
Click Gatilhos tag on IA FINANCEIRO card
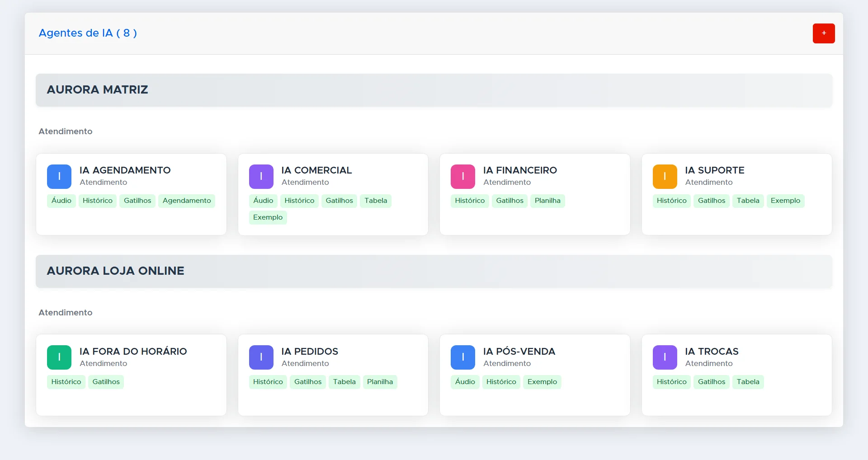509,201
